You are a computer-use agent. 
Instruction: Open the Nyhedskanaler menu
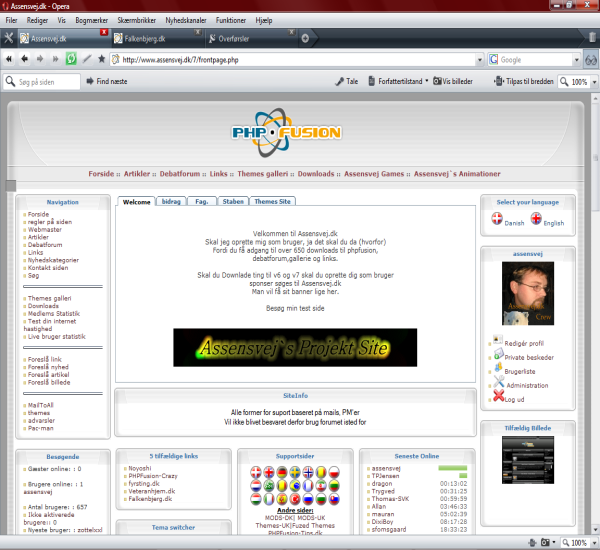click(186, 20)
